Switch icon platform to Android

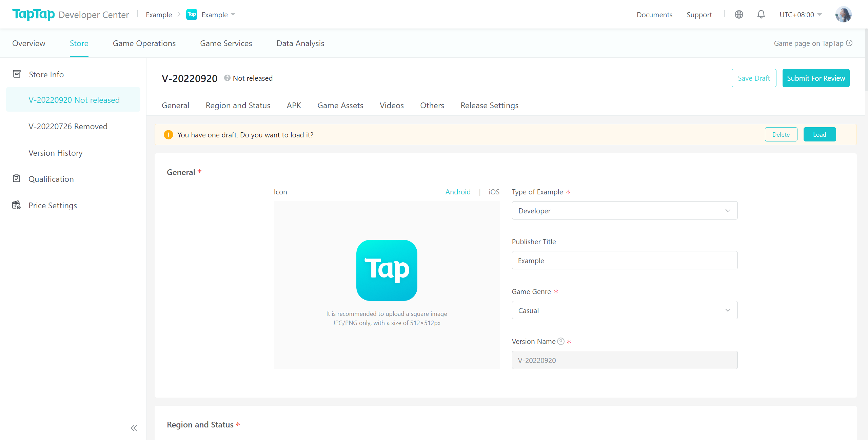[458, 192]
